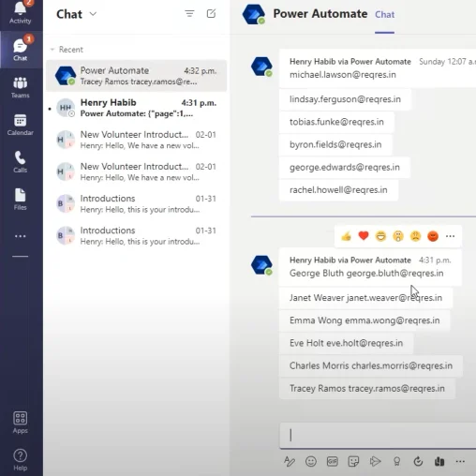The height and width of the screenshot is (476, 476).
Task: Open the Teams section
Action: pyautogui.click(x=21, y=88)
